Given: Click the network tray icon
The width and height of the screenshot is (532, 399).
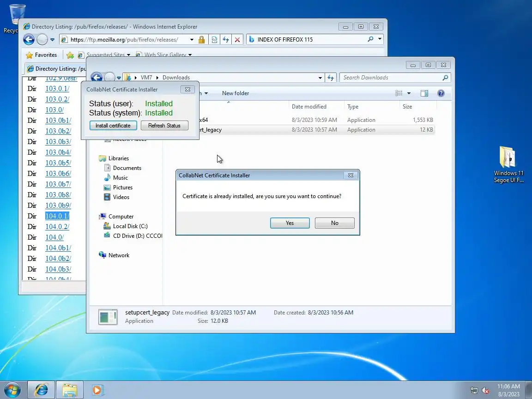Looking at the screenshot, I should [x=474, y=391].
